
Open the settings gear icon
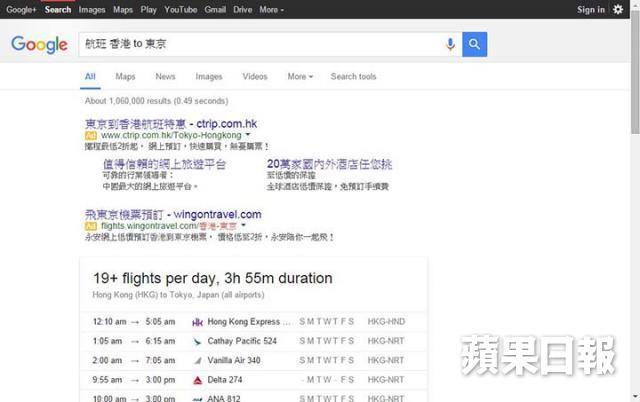tap(618, 9)
